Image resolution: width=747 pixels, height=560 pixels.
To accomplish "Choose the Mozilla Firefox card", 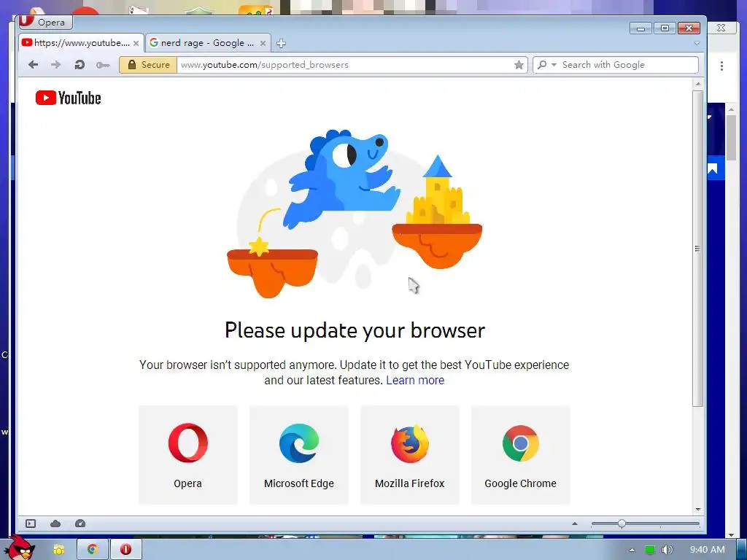I will (x=410, y=455).
